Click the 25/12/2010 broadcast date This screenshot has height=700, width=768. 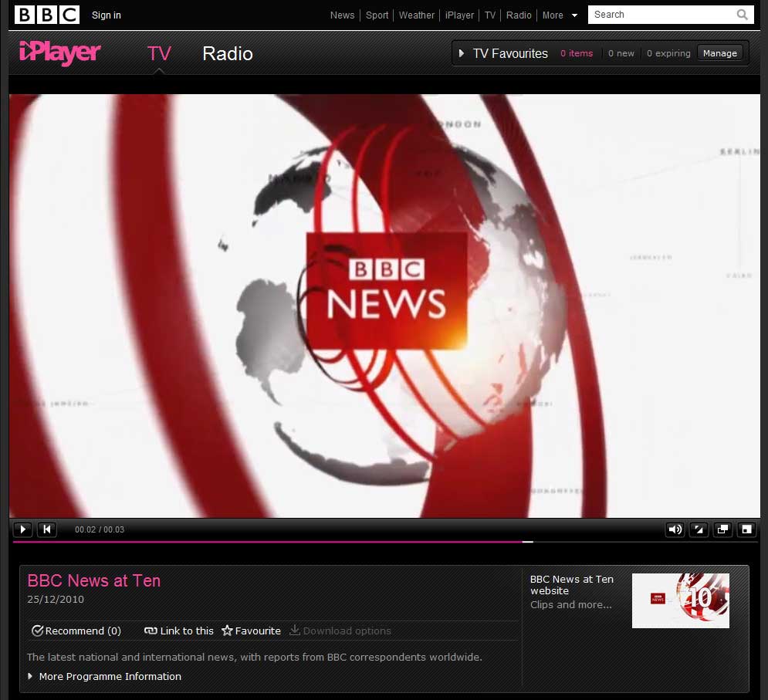coord(56,599)
